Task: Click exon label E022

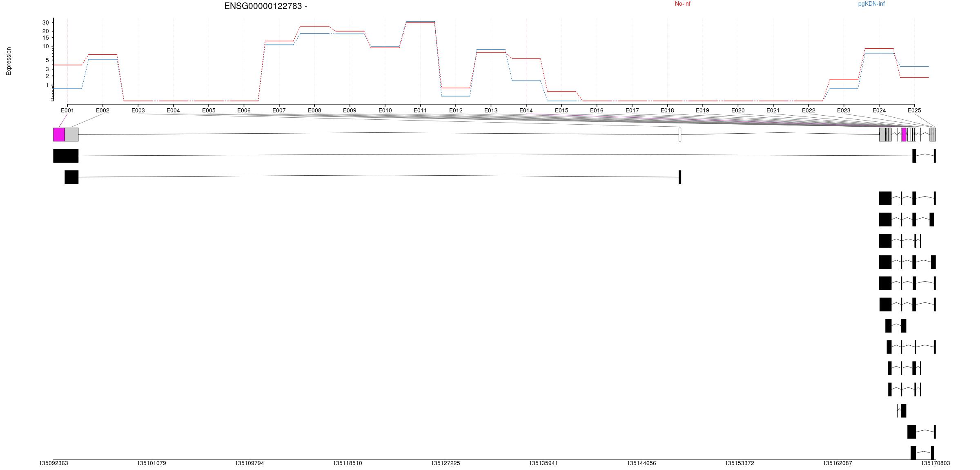Action: point(808,110)
